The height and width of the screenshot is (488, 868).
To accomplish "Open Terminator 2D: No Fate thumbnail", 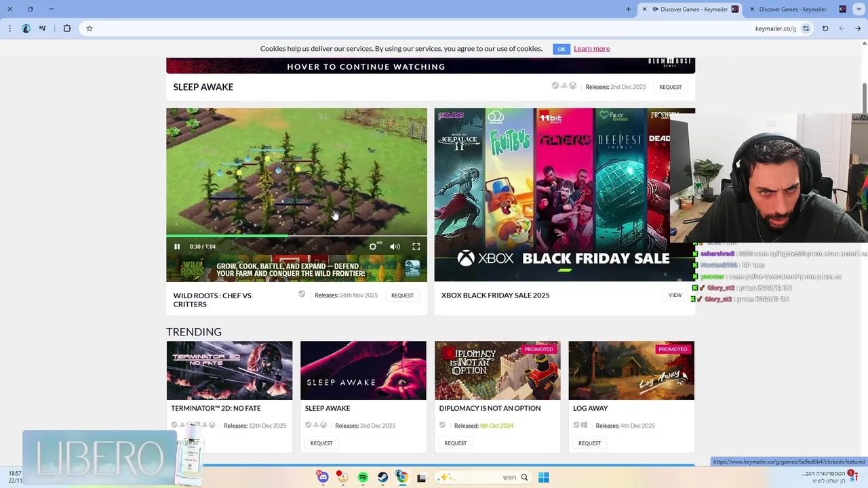I will (229, 370).
